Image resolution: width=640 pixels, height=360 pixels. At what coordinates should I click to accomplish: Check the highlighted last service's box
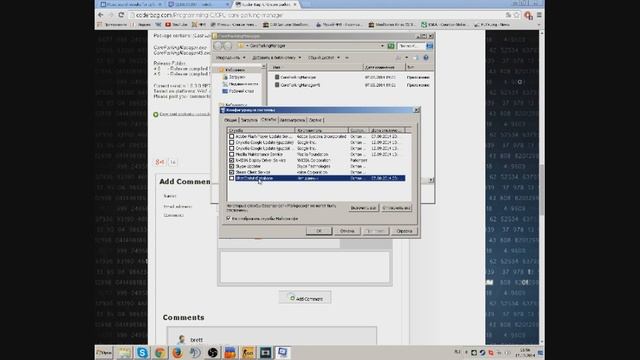231,178
